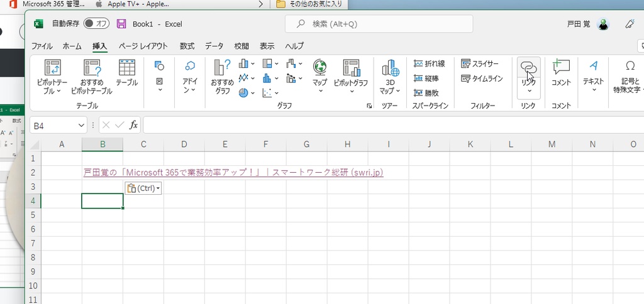Screen dimensions: 644x304
Task: Open Apple TV+ browser tab behind Excel
Action: coord(131,4)
